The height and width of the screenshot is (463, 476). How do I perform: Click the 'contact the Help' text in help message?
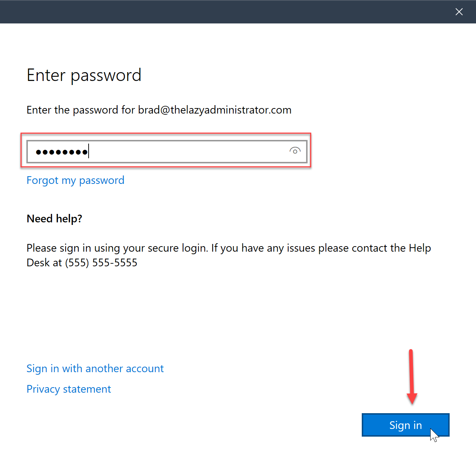point(391,248)
